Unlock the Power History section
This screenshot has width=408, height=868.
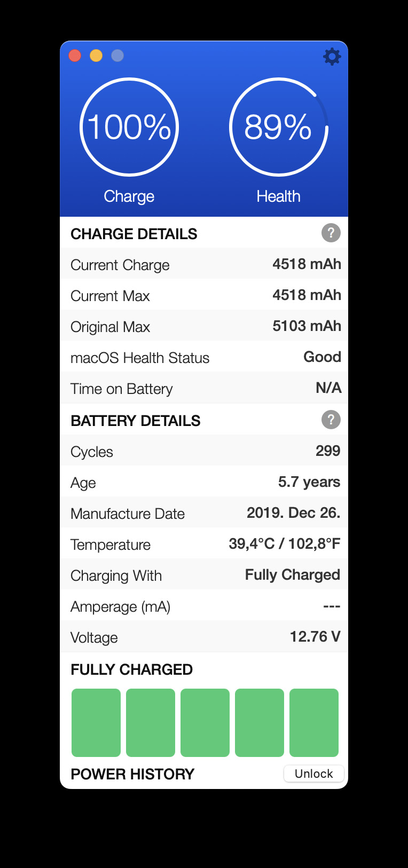pyautogui.click(x=313, y=774)
